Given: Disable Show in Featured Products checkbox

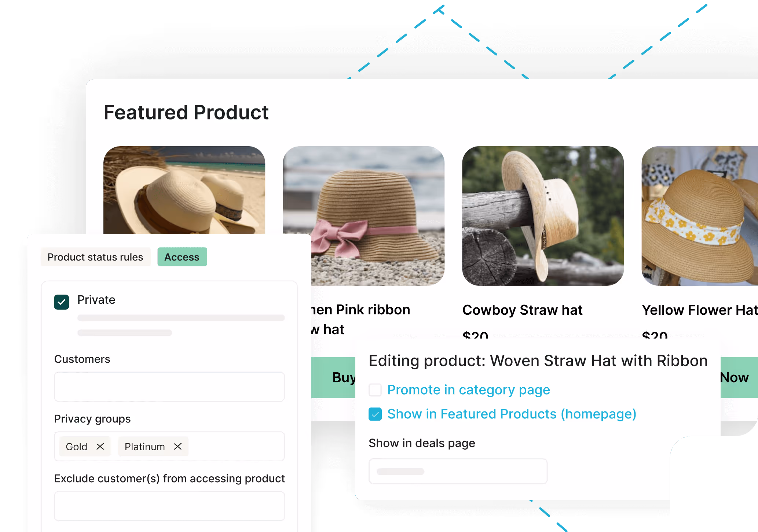Looking at the screenshot, I should [x=375, y=414].
